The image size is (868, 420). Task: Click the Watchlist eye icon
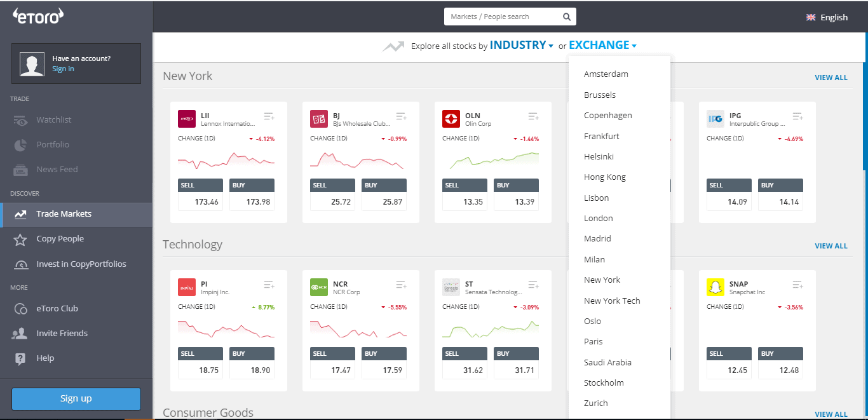click(20, 120)
